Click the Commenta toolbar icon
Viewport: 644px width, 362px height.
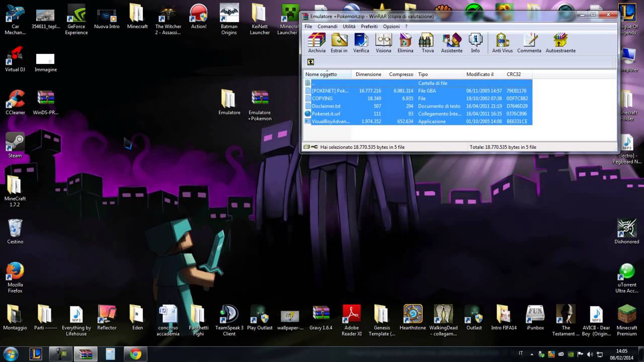[529, 43]
